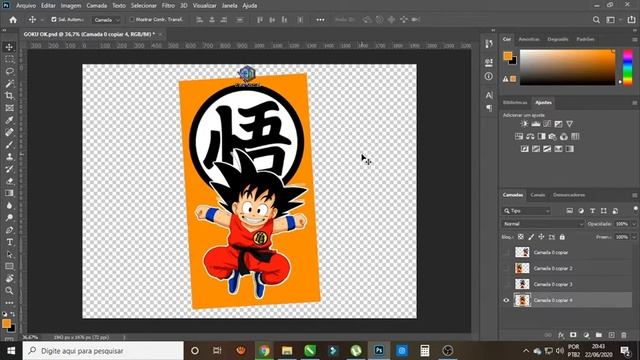Show the Camada 0 copiar 3 layer
This screenshot has height=360, width=640.
(x=506, y=284)
